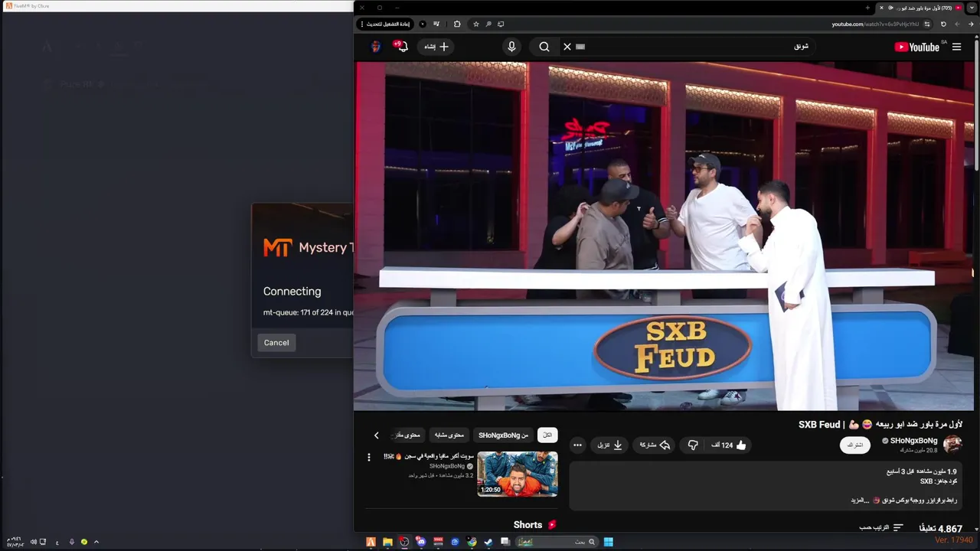Start voice search with microphone icon
Viewport: 980px width, 551px height.
[512, 47]
